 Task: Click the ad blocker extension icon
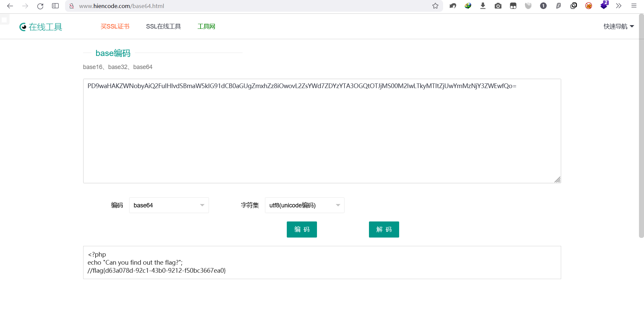tap(589, 6)
